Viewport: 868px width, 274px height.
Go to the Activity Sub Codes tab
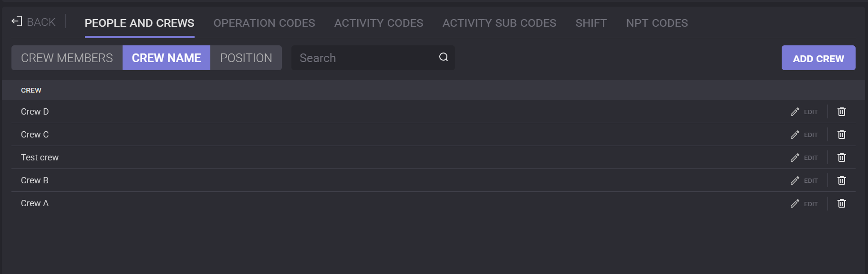(x=499, y=23)
